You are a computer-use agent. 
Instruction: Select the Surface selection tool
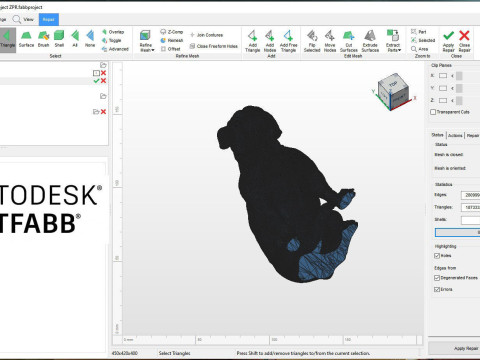[x=26, y=39]
